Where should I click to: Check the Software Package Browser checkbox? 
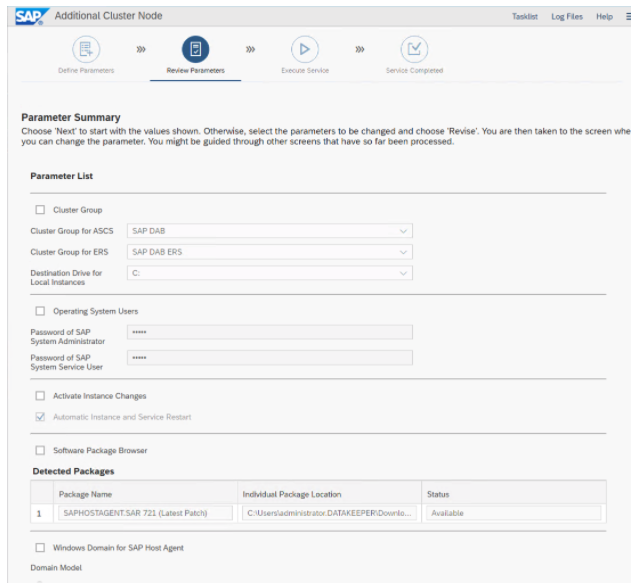[x=40, y=451]
